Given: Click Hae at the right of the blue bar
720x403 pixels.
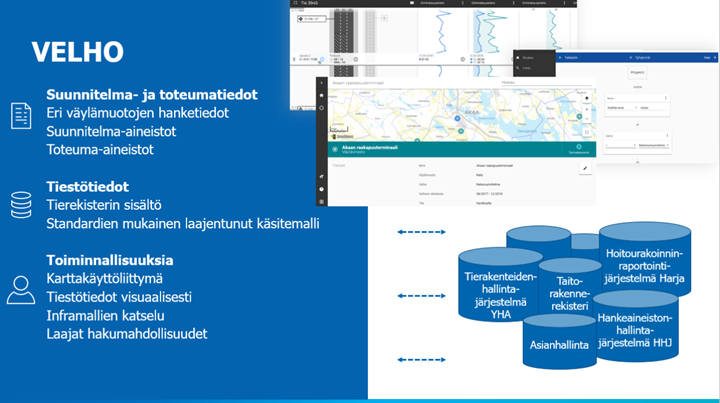Looking at the screenshot, I should pyautogui.click(x=710, y=57).
